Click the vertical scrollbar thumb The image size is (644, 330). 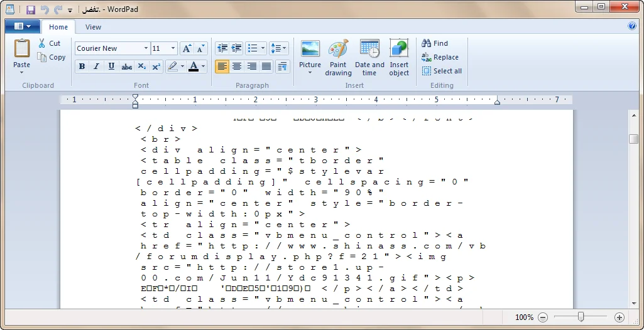633,139
